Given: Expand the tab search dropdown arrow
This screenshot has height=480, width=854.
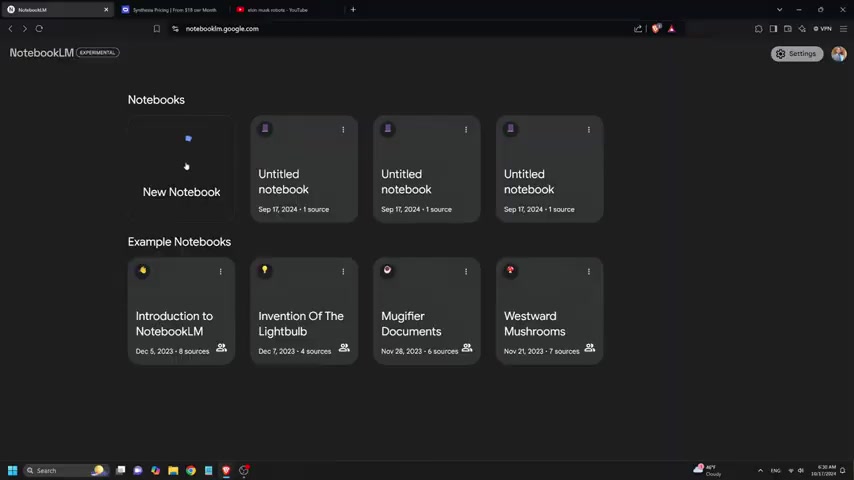Looking at the screenshot, I should point(779,10).
